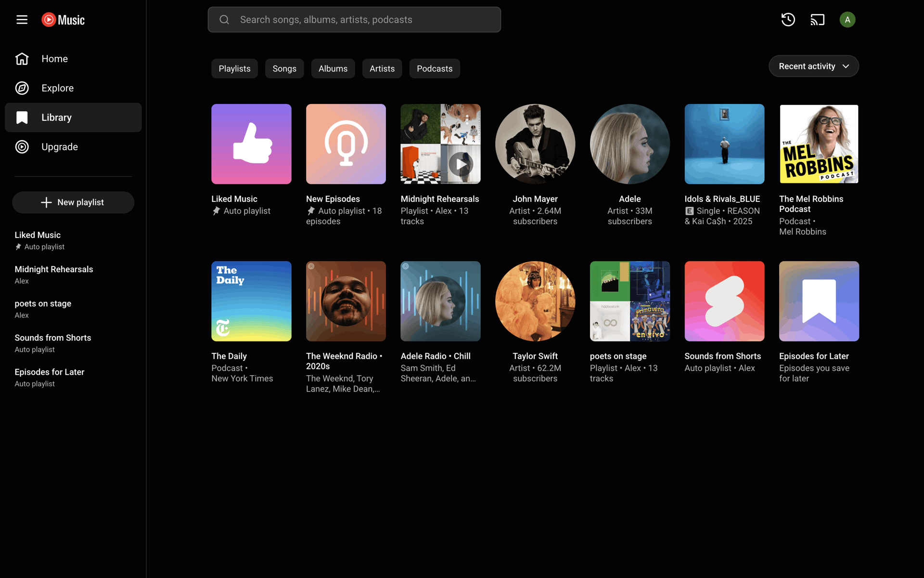Viewport: 924px width, 578px height.
Task: Open Episodes for Later bookmark tile
Action: tap(819, 301)
